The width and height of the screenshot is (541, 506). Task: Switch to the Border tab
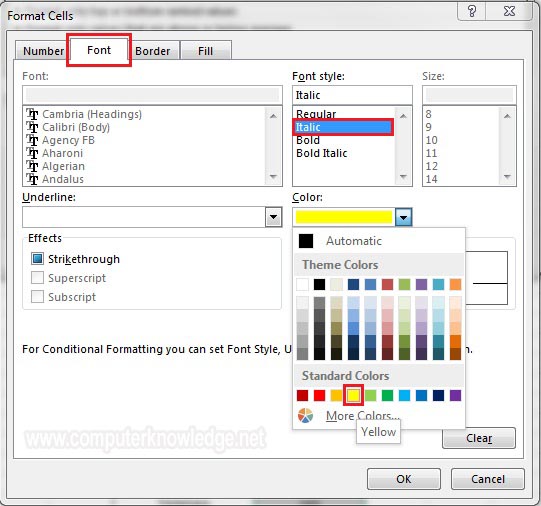coord(153,51)
